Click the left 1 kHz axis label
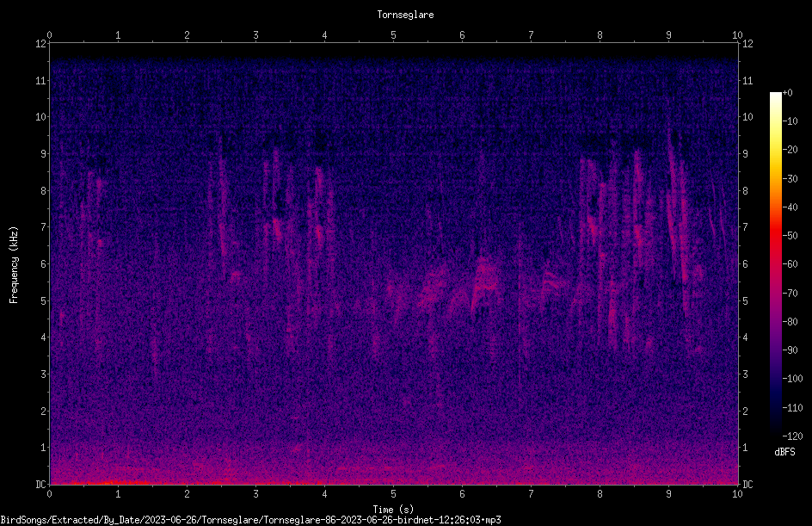Screen dimensions: 812x526 click(44, 448)
